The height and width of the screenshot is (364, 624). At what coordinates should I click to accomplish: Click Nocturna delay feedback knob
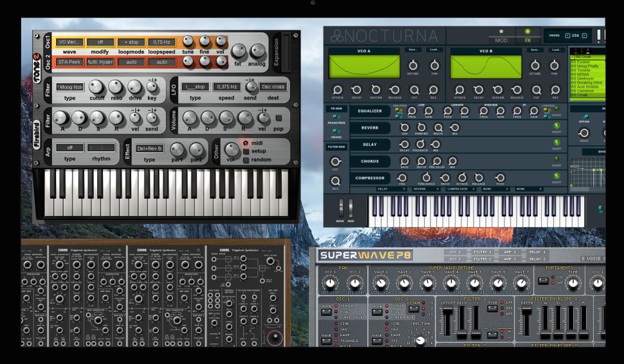pos(420,144)
